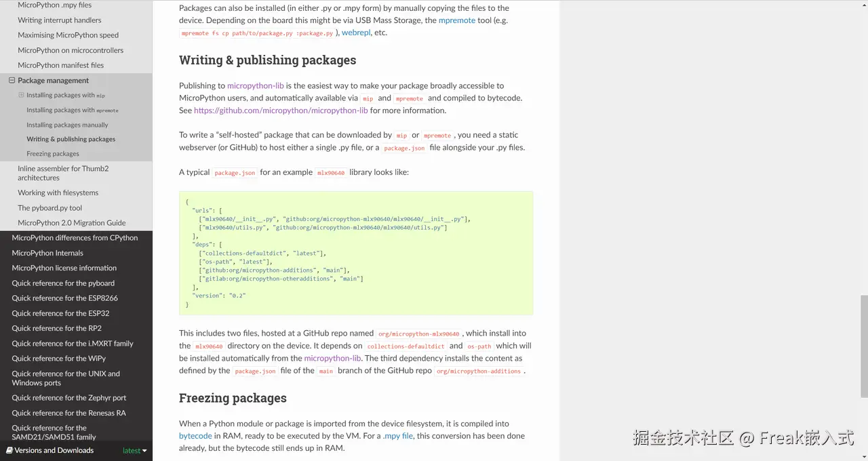Click the org/micropython-additions inline code
The image size is (868, 461).
point(479,371)
